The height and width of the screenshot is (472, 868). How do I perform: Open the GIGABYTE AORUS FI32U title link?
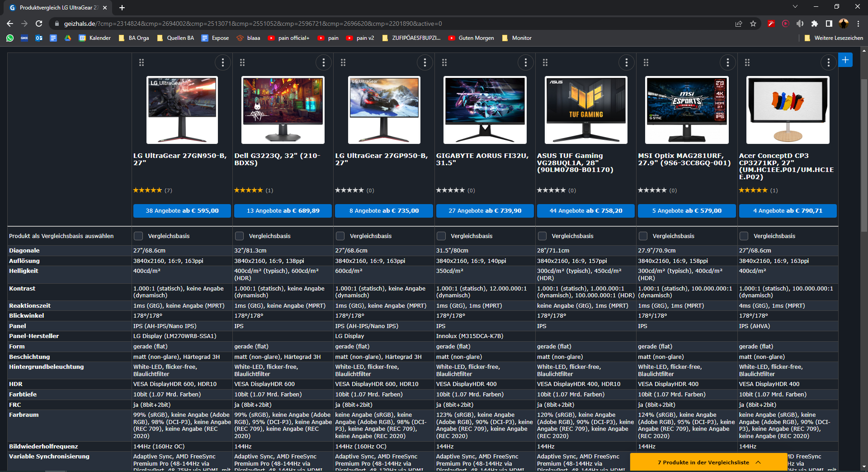482,159
